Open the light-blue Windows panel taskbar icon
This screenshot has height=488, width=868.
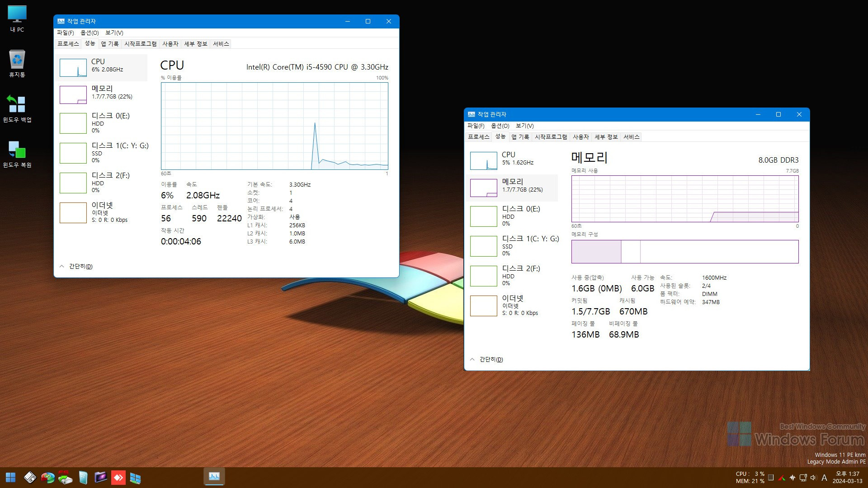coord(83,478)
